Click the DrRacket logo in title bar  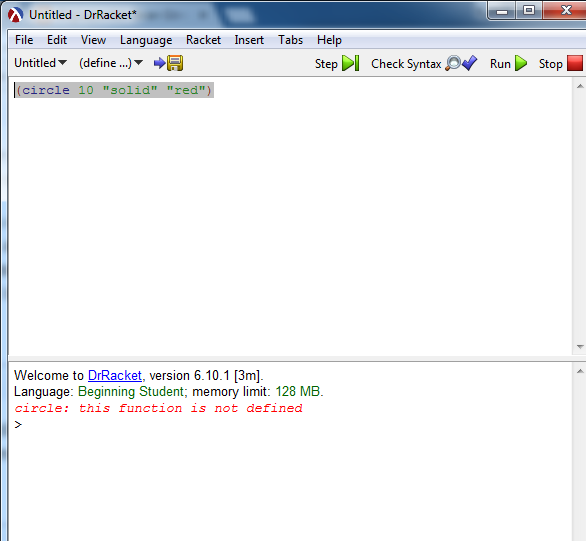tap(16, 15)
